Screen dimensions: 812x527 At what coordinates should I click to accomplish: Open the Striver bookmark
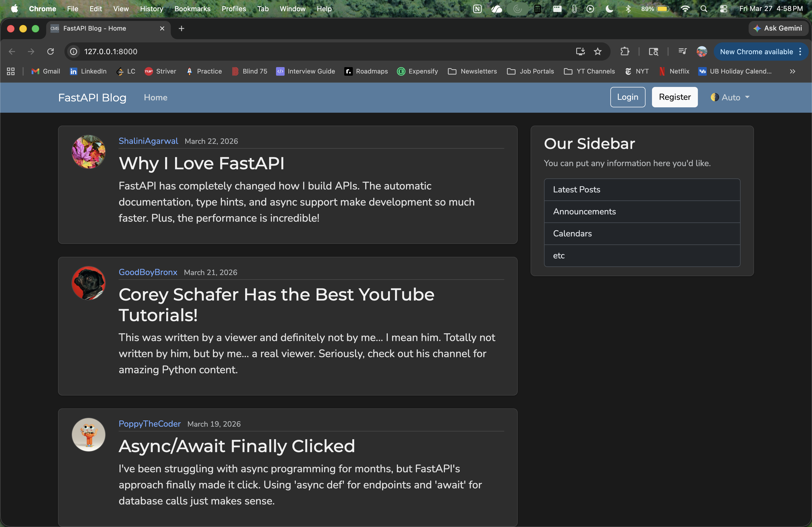[160, 71]
